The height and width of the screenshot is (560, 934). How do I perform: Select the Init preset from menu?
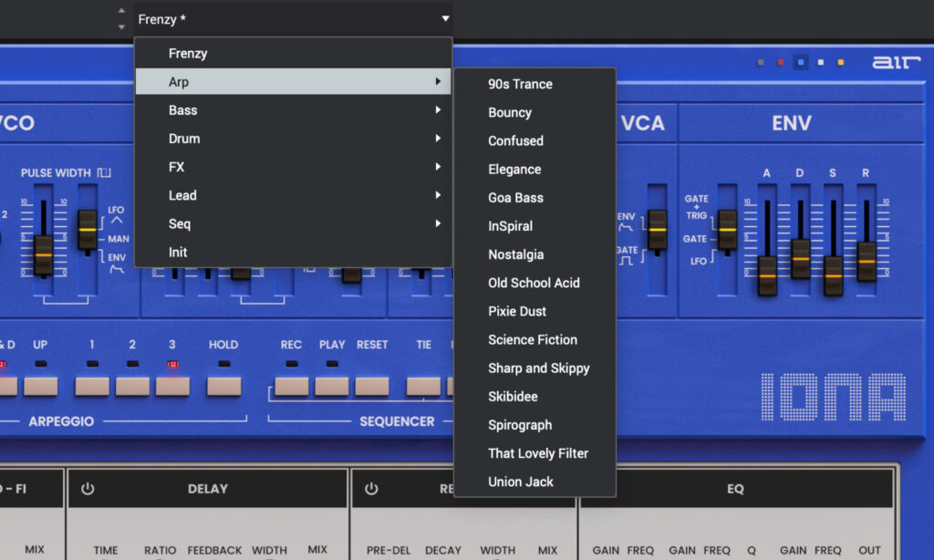click(x=178, y=252)
